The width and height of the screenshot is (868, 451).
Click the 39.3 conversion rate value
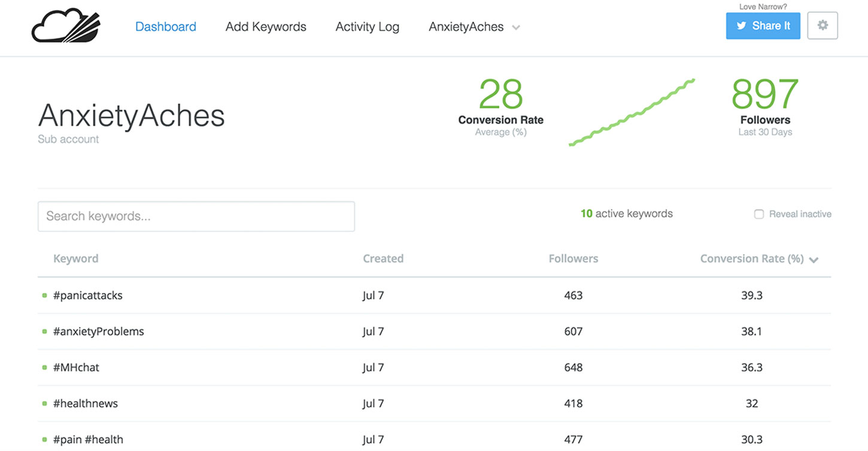pyautogui.click(x=752, y=295)
